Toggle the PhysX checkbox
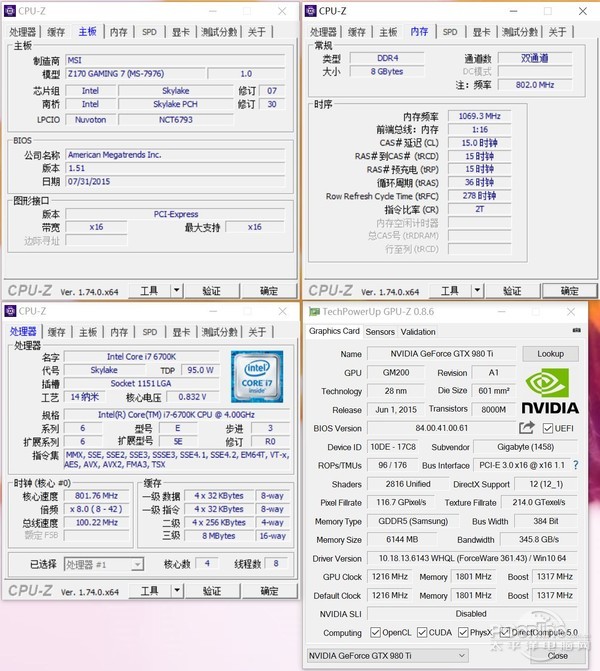Screen dimensions: 600x671 (463, 632)
